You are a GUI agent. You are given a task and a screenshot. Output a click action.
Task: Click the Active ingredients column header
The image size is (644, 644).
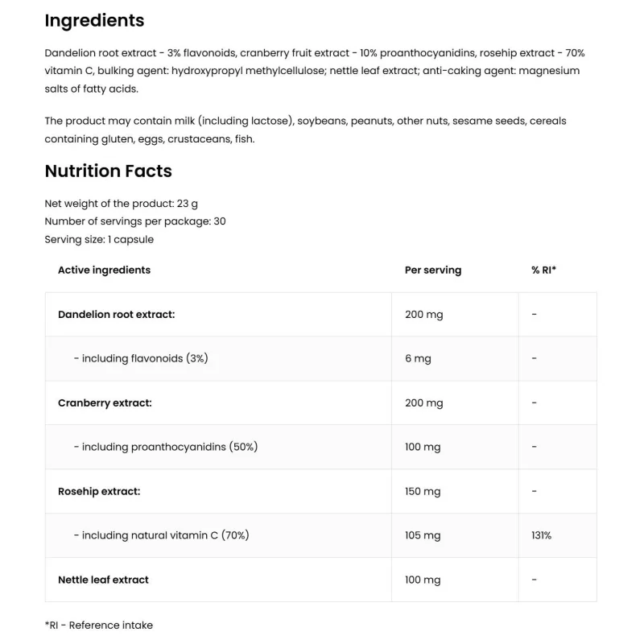(105, 270)
